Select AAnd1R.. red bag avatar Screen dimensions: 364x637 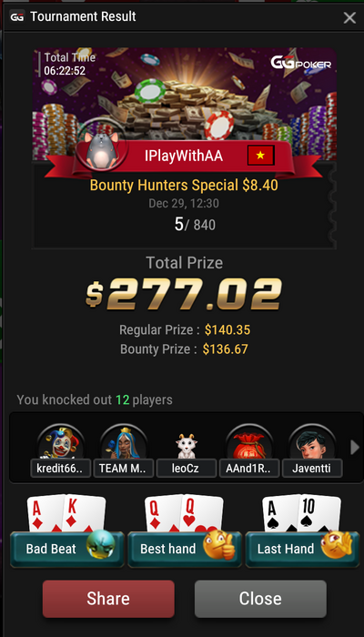pyautogui.click(x=249, y=442)
